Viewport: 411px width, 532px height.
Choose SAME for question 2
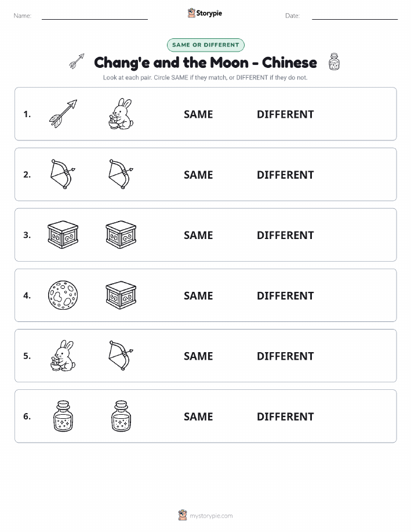pyautogui.click(x=198, y=175)
